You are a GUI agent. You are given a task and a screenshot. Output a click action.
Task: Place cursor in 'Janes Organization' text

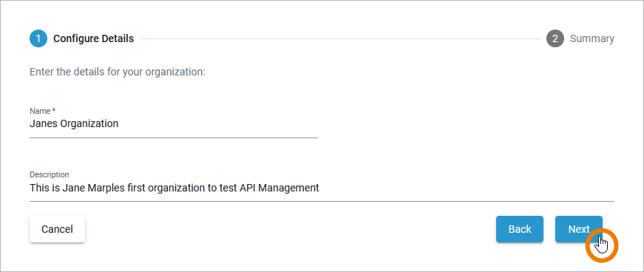(x=74, y=123)
